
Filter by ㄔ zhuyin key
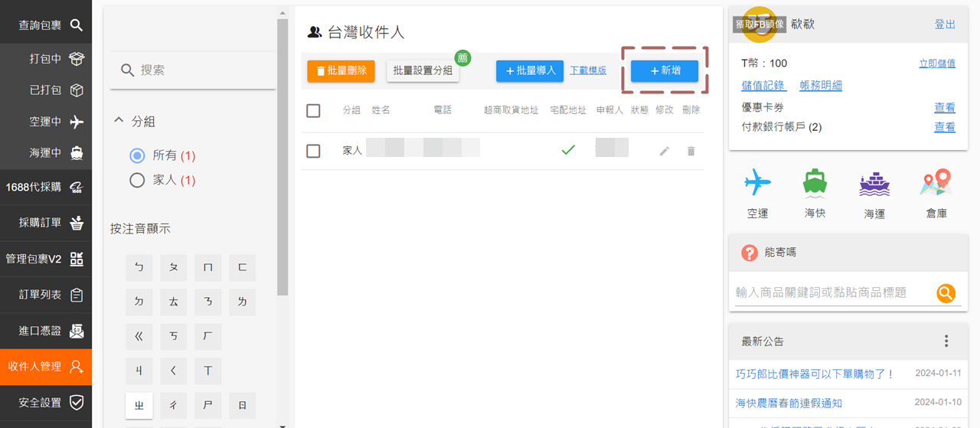tap(174, 406)
